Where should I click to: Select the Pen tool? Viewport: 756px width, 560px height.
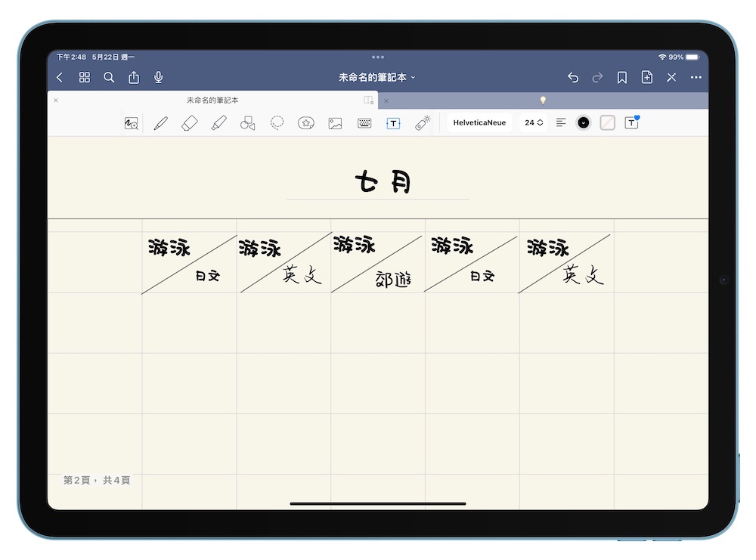click(x=160, y=123)
